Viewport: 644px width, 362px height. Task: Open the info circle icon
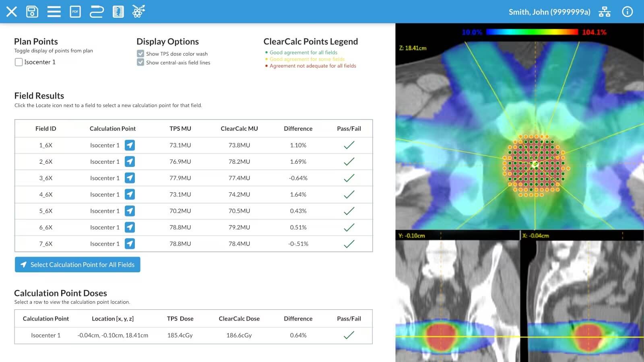point(627,12)
